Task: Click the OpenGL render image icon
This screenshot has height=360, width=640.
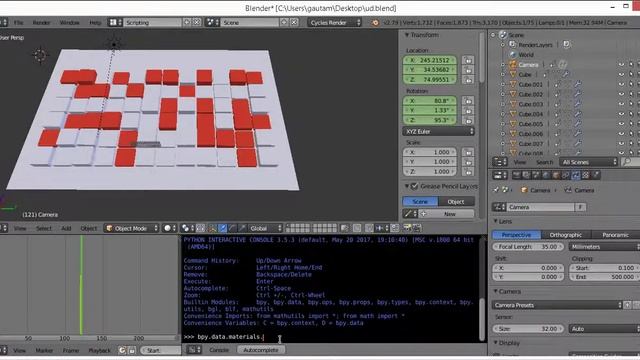Action: (407, 228)
